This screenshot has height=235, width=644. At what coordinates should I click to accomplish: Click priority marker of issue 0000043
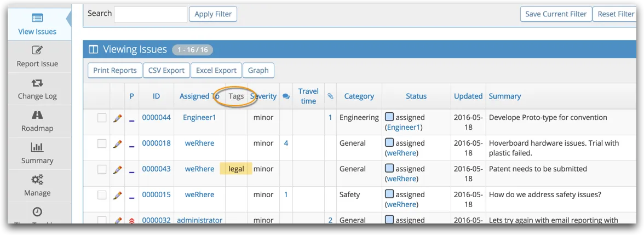point(132,172)
